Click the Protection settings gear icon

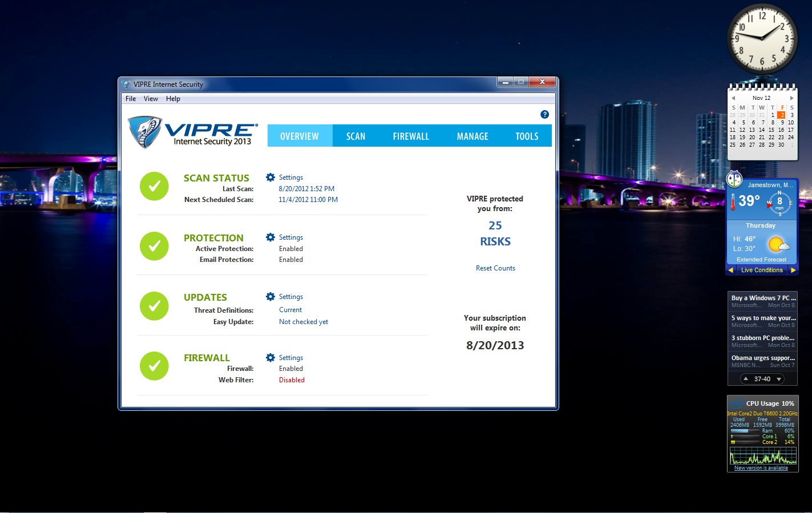point(270,237)
